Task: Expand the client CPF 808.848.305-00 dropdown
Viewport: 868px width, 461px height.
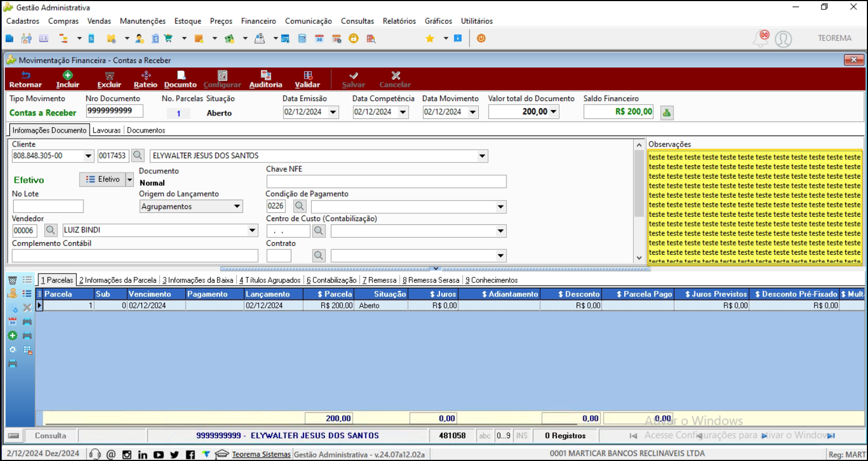Action: (x=88, y=156)
